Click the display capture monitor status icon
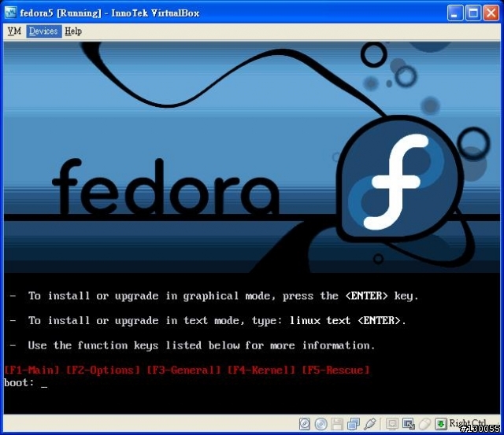Viewport: 504px width, 435px height. 392,424
